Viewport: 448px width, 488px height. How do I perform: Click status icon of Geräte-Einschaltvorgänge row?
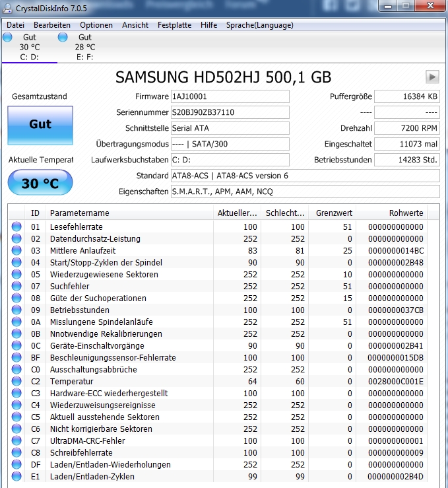tap(16, 345)
